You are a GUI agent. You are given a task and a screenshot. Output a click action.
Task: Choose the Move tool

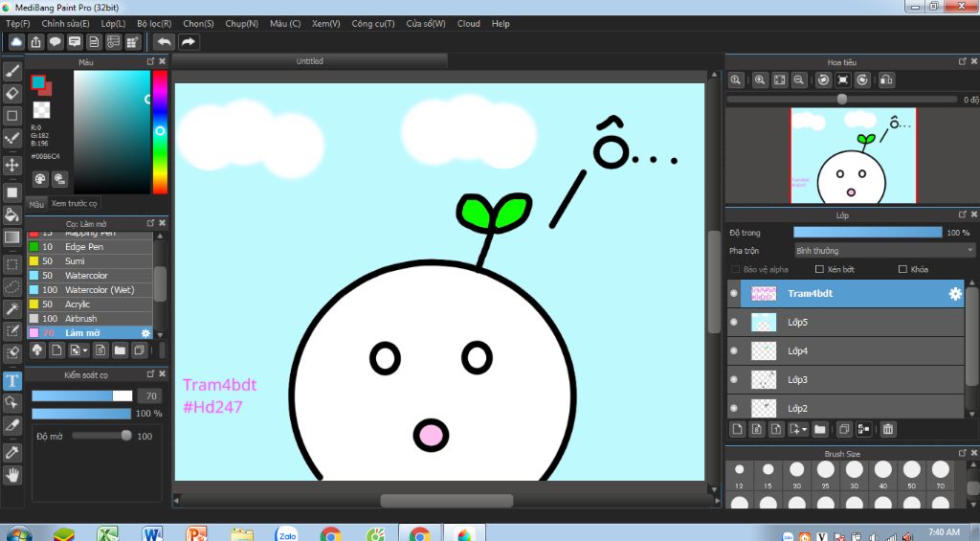tap(11, 165)
